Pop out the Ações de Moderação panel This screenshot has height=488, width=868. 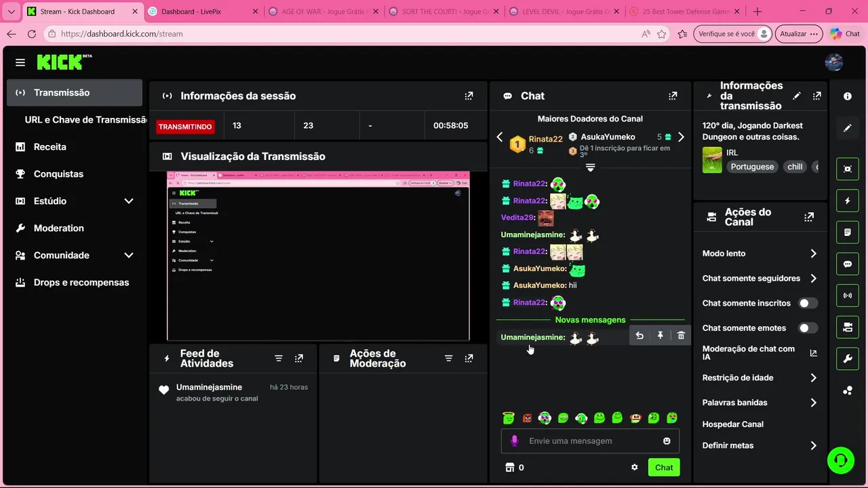[469, 359]
